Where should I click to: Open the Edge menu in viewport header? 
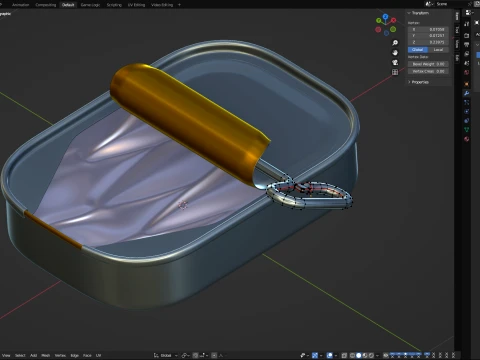(75, 355)
